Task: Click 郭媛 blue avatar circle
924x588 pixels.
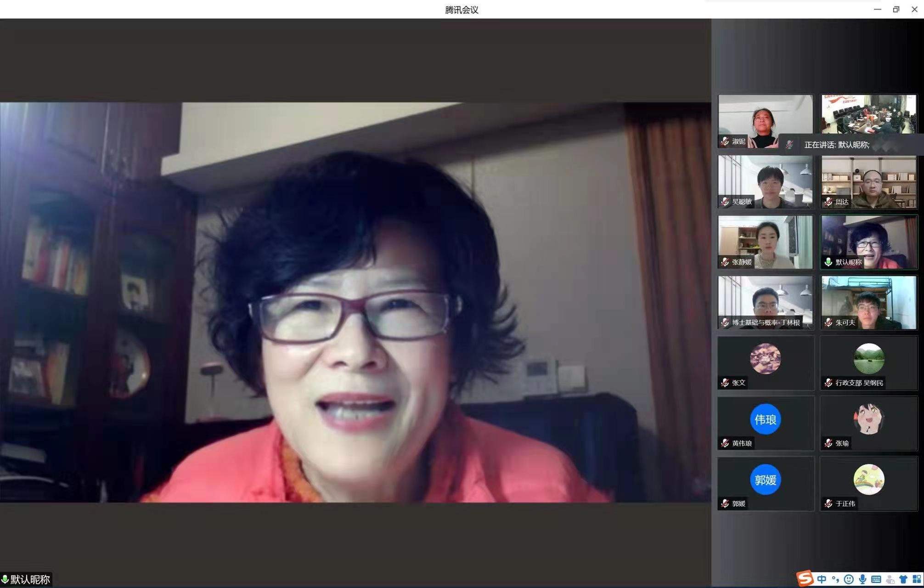Action: click(766, 480)
